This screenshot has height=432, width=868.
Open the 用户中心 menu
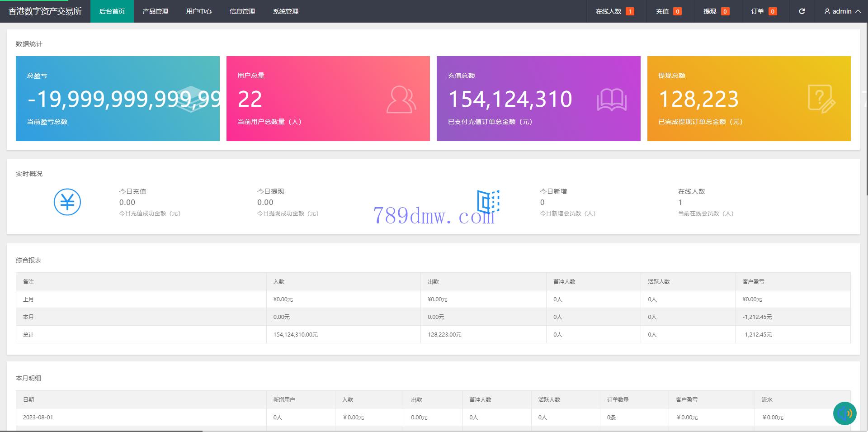tap(199, 11)
